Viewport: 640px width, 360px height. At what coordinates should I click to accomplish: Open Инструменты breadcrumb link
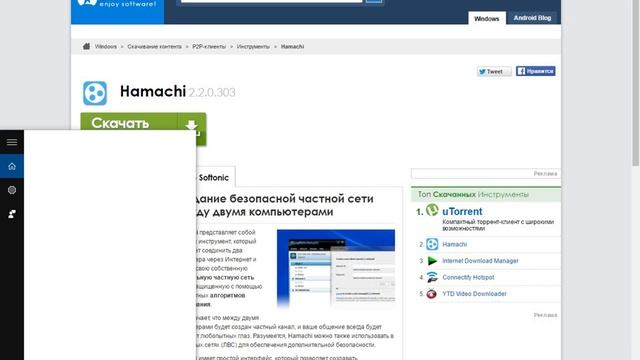tap(253, 47)
